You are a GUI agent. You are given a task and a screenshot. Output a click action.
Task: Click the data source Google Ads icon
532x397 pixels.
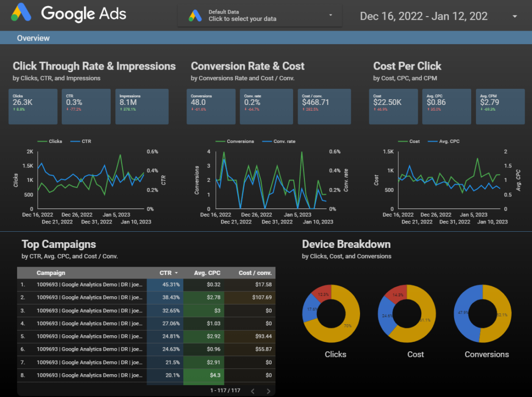point(195,16)
